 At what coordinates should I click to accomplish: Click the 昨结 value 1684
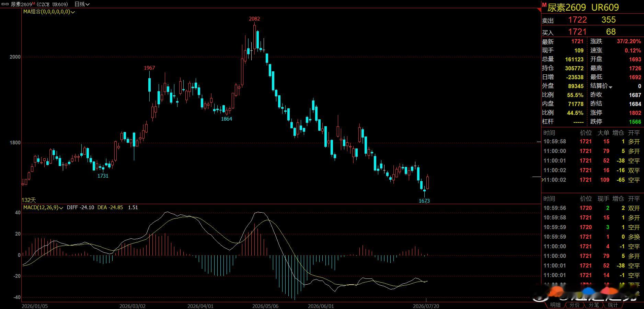pos(635,104)
